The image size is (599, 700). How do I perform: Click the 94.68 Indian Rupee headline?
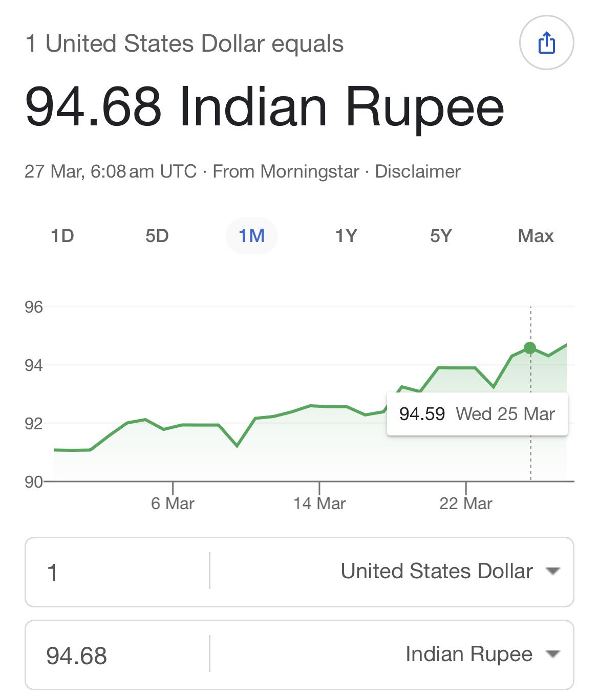(x=264, y=107)
